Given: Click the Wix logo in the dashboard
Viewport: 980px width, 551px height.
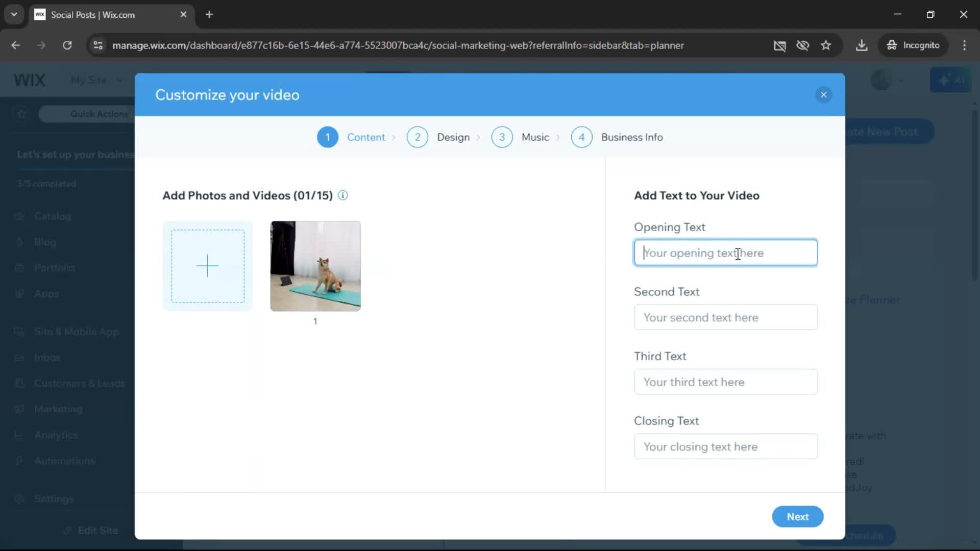Looking at the screenshot, I should (x=30, y=80).
